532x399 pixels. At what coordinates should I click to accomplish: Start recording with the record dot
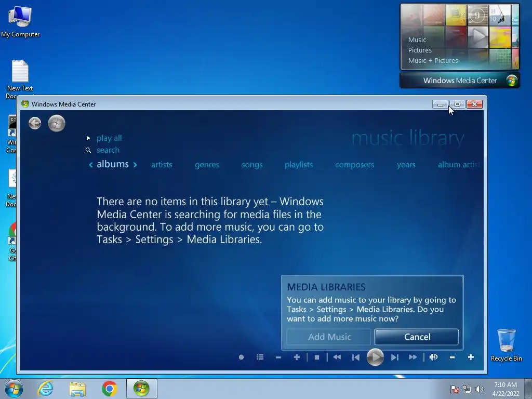[241, 357]
